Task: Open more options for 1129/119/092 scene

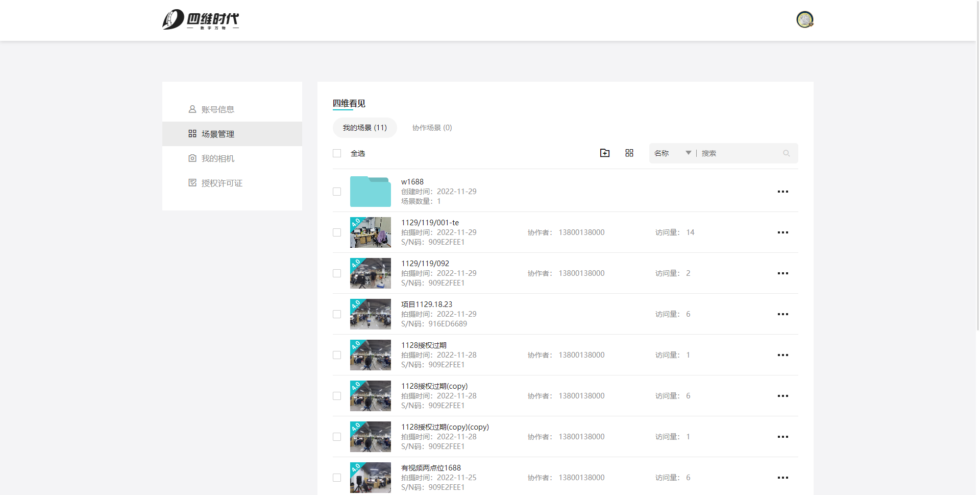Action: click(782, 273)
